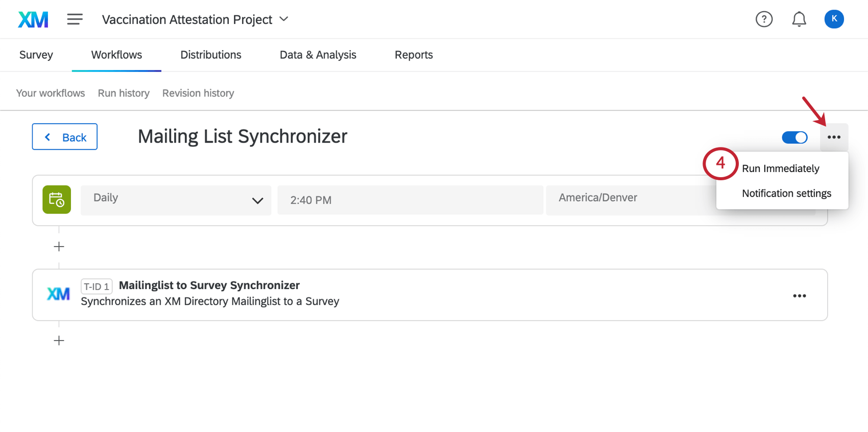Toggle the workflow enabled switch
Image resolution: width=868 pixels, height=432 pixels.
pos(794,137)
